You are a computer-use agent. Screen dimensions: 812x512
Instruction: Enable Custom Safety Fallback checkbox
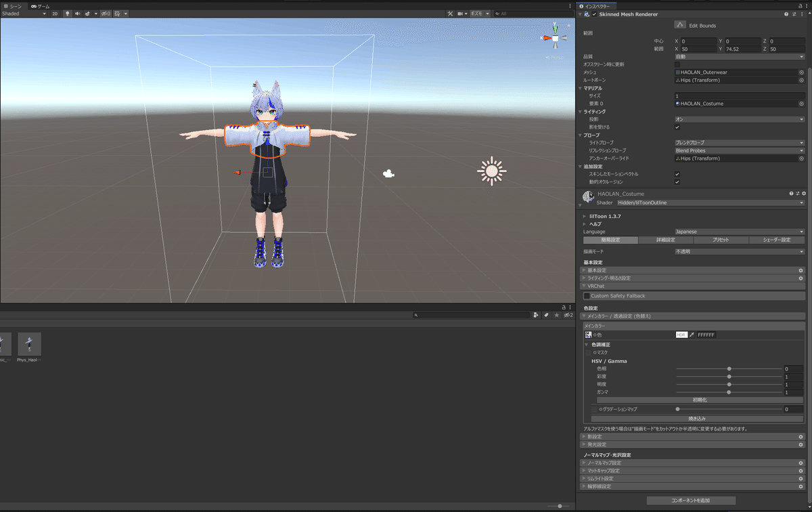tap(587, 296)
